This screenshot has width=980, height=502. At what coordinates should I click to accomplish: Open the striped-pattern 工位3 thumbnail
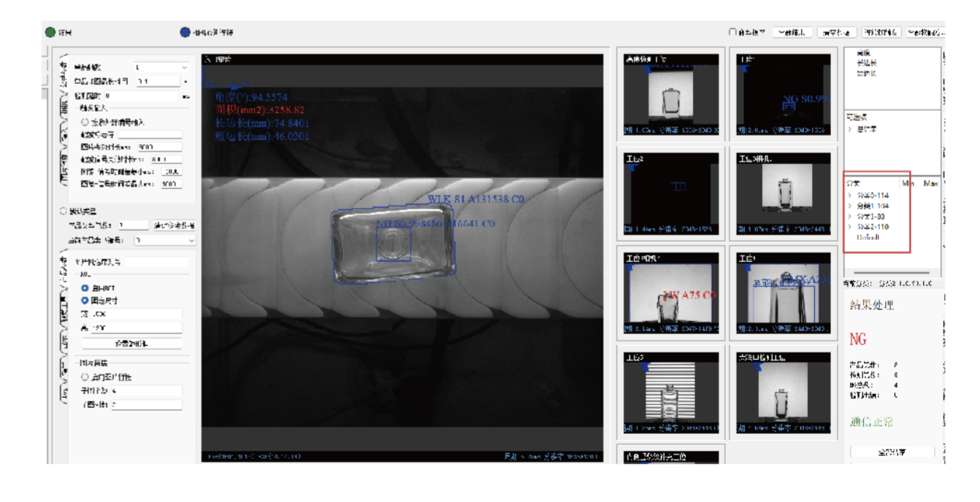coord(670,394)
